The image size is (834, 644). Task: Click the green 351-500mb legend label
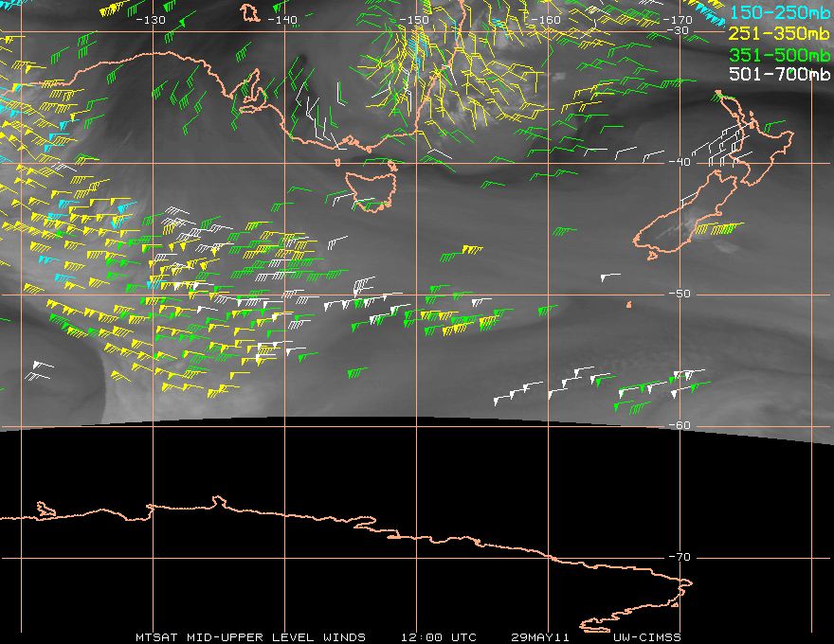[779, 55]
